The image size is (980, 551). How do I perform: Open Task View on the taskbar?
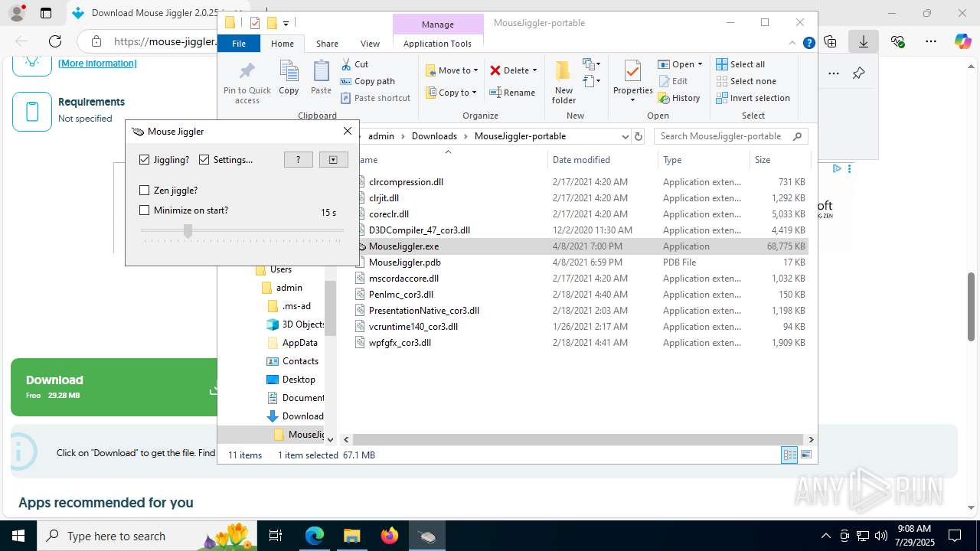coord(276,536)
